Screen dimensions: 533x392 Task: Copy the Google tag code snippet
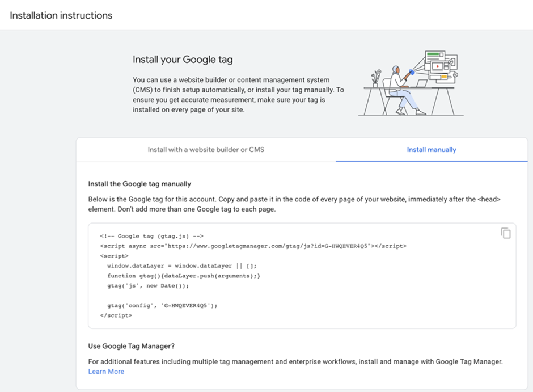(506, 233)
